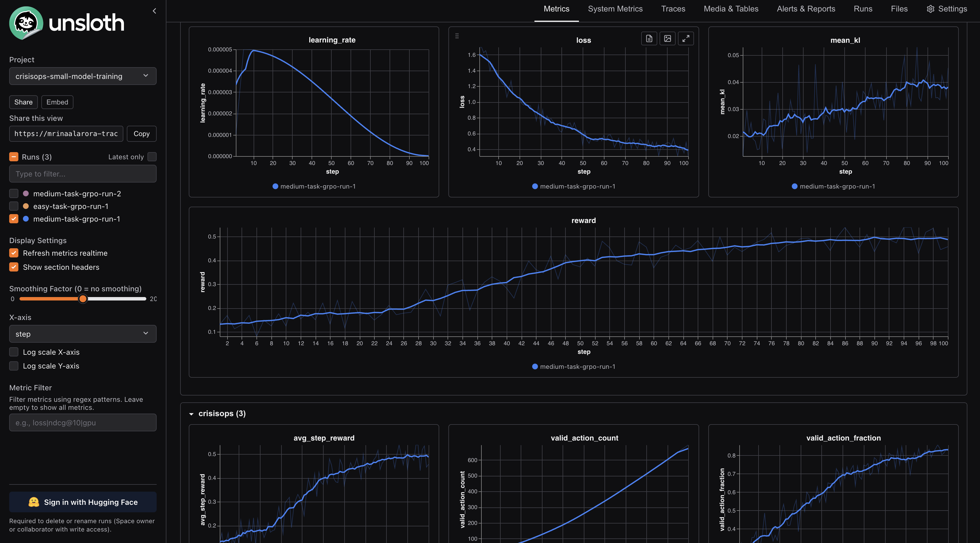Click the Embed button
Screen dimensions: 980x543
coord(57,102)
